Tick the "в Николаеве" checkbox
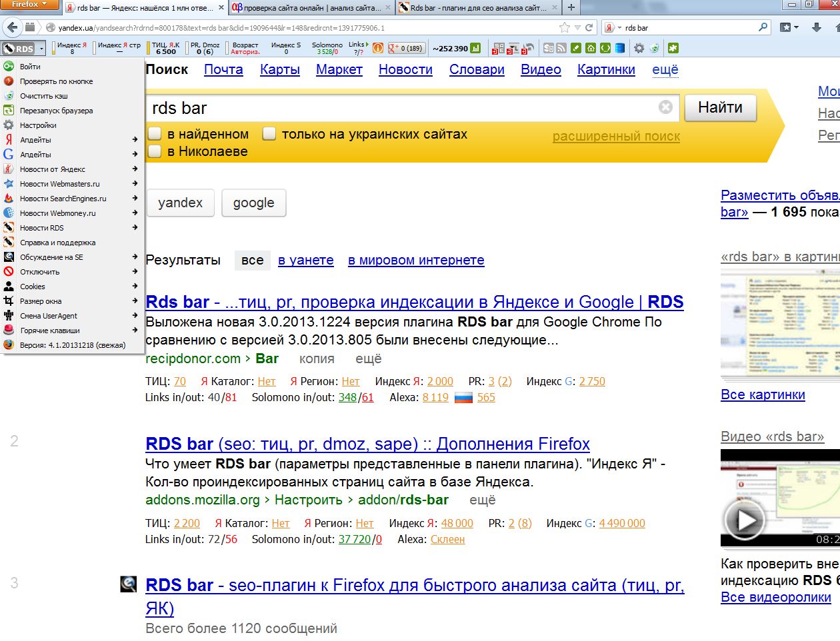Screen dimensions: 840x641 (155, 151)
